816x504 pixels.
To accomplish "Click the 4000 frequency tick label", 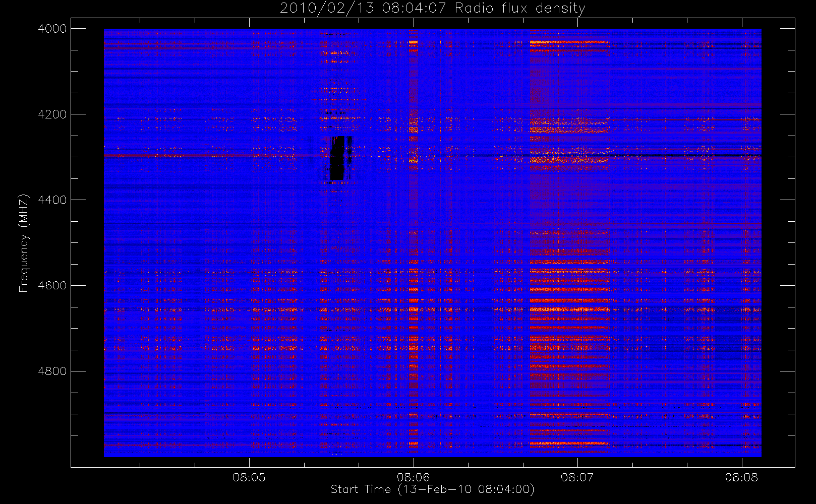I will (52, 29).
